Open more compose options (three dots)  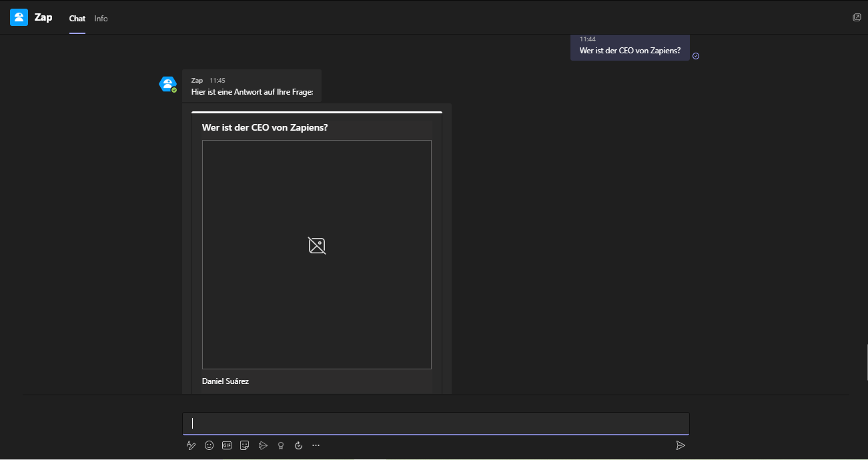coord(316,445)
